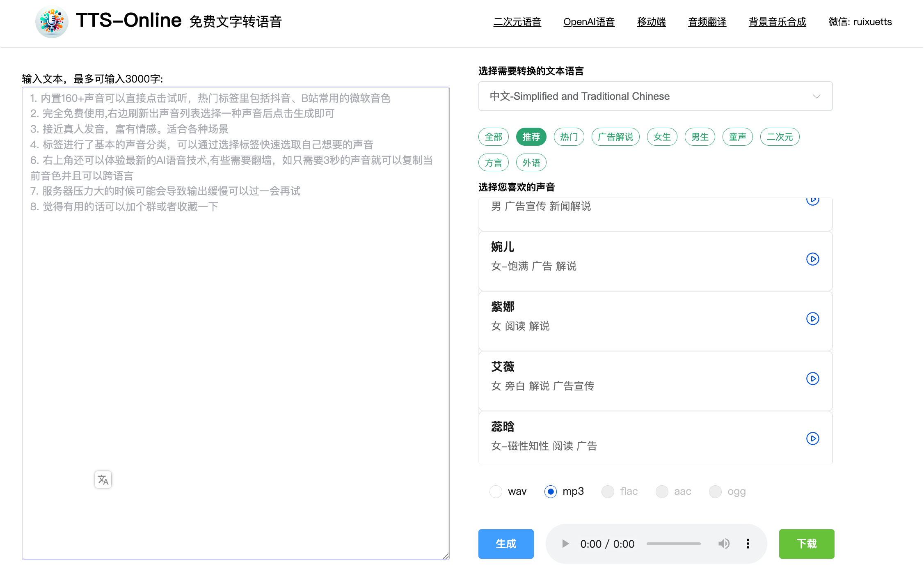The image size is (924, 583).
Task: Click the TTS-Online logo icon
Action: [52, 21]
